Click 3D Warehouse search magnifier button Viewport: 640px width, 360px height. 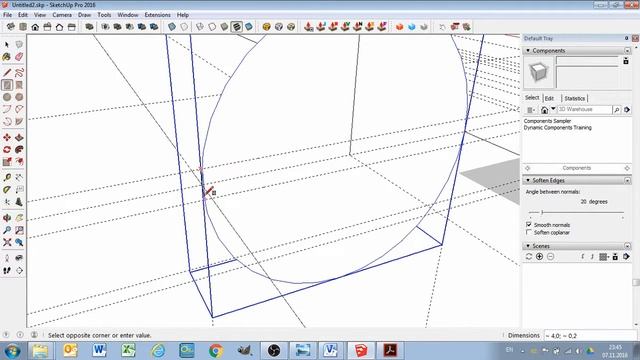(x=617, y=110)
